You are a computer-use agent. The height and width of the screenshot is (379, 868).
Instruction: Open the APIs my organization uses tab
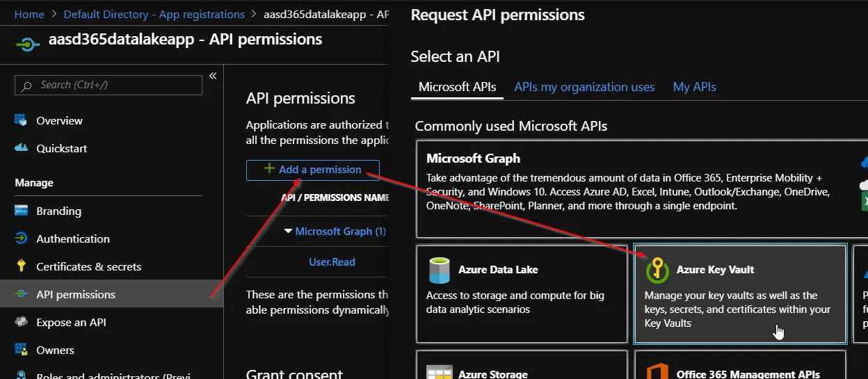click(584, 87)
